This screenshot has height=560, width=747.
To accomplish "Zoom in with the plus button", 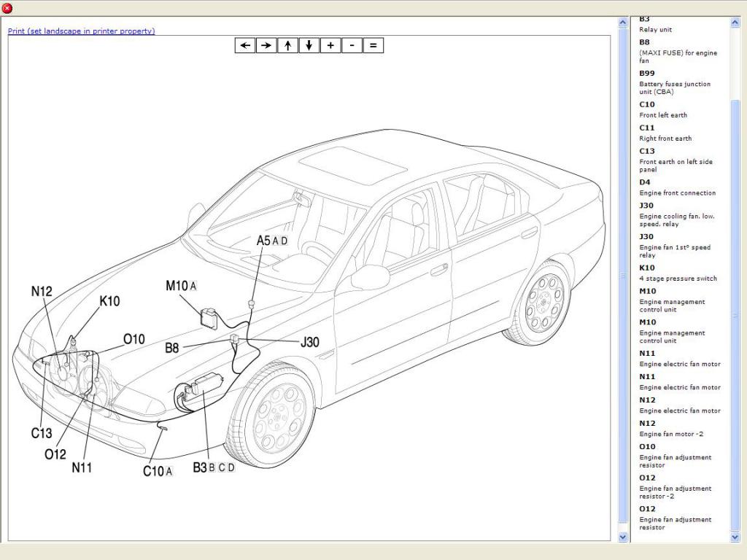I will [x=330, y=45].
